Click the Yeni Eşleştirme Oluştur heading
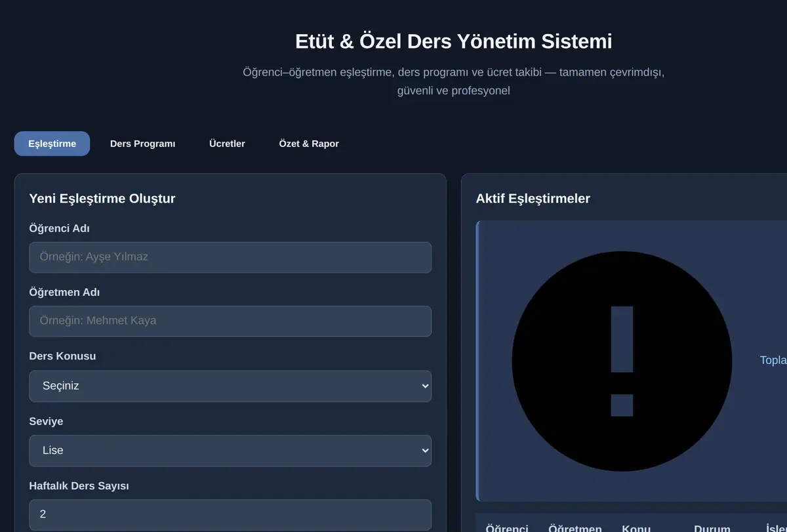The height and width of the screenshot is (532, 787). [x=102, y=198]
